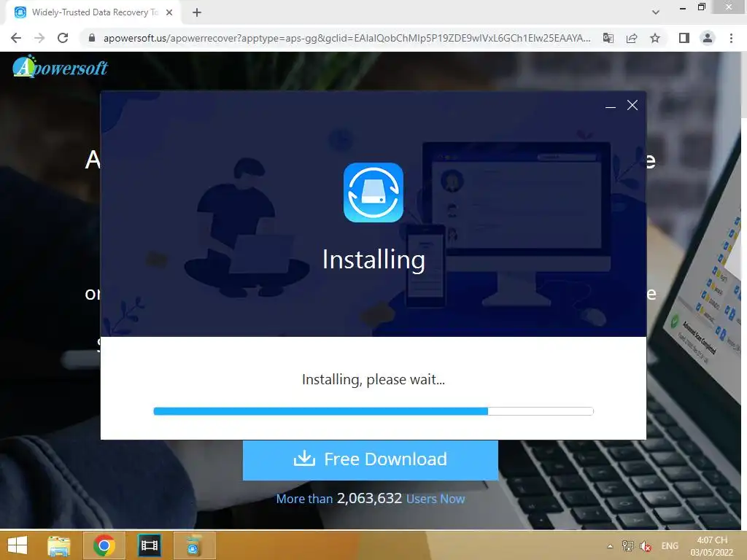Image resolution: width=747 pixels, height=560 pixels.
Task: Click the Free Download button
Action: pos(370,459)
